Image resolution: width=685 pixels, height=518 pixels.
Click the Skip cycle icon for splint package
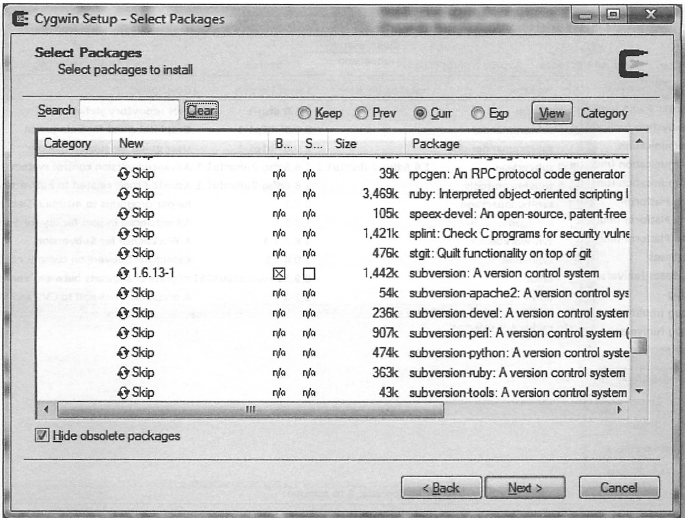[124, 233]
